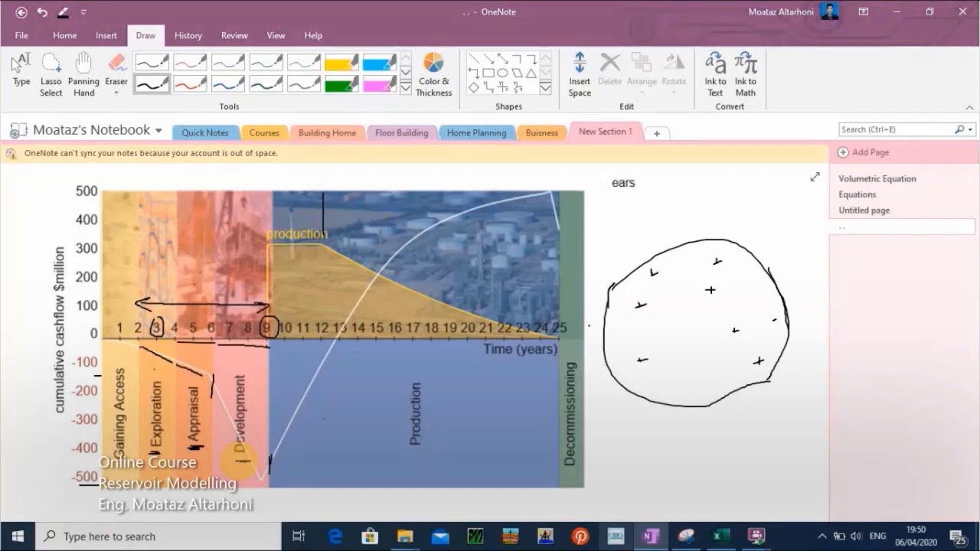Pick the Eraser tool
The image size is (980, 551).
(x=116, y=70)
